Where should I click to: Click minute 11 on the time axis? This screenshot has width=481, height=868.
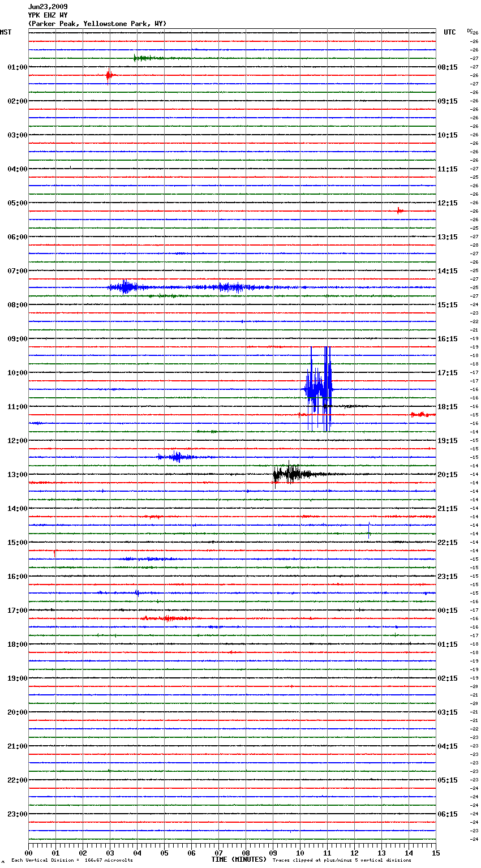327,853
